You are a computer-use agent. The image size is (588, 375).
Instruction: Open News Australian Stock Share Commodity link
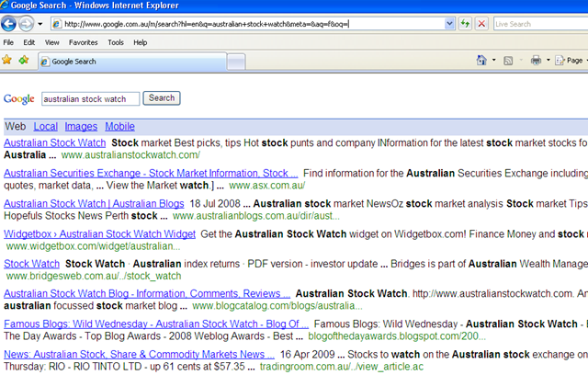point(139,355)
